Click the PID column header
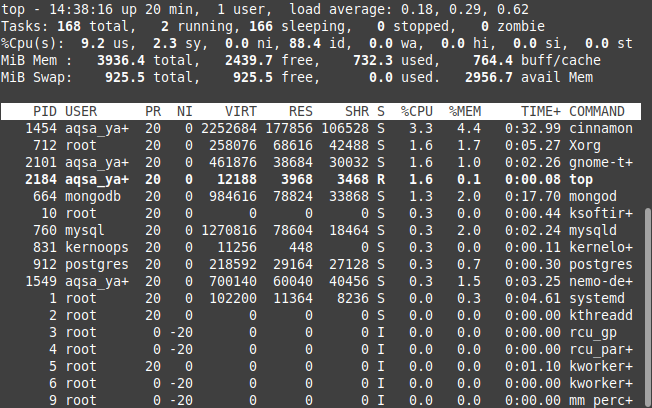 point(45,111)
